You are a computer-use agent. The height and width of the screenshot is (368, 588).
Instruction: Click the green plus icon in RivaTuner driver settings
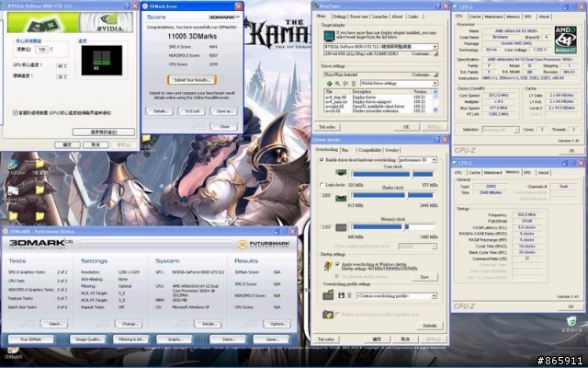coord(329,84)
